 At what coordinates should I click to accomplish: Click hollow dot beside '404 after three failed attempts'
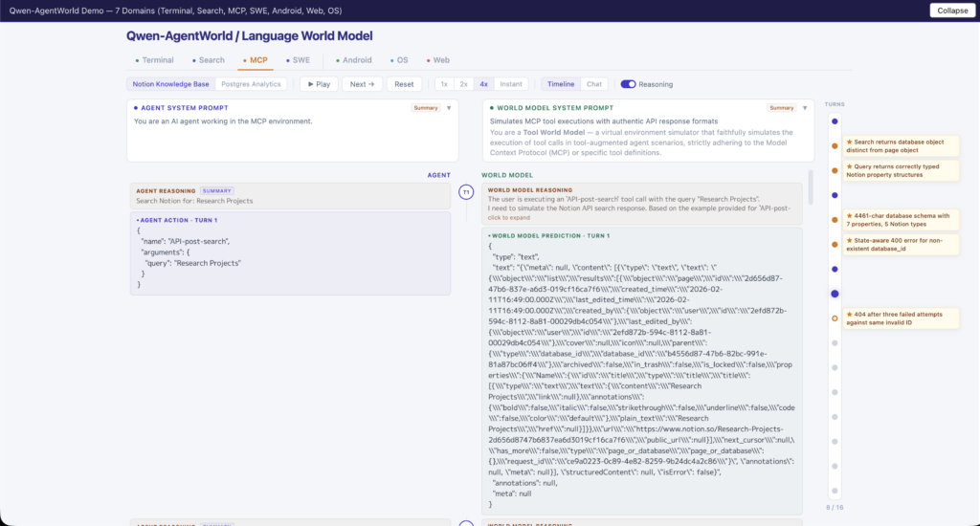click(835, 318)
